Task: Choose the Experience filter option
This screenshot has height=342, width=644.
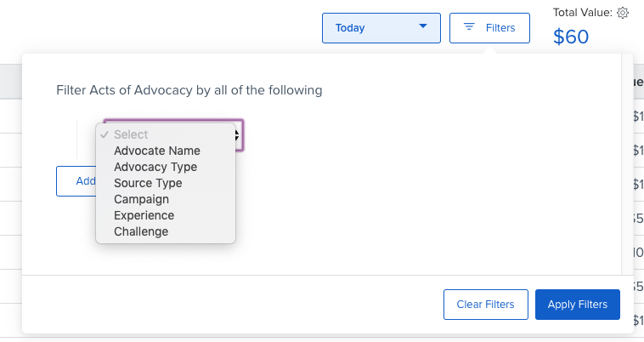Action: point(144,215)
